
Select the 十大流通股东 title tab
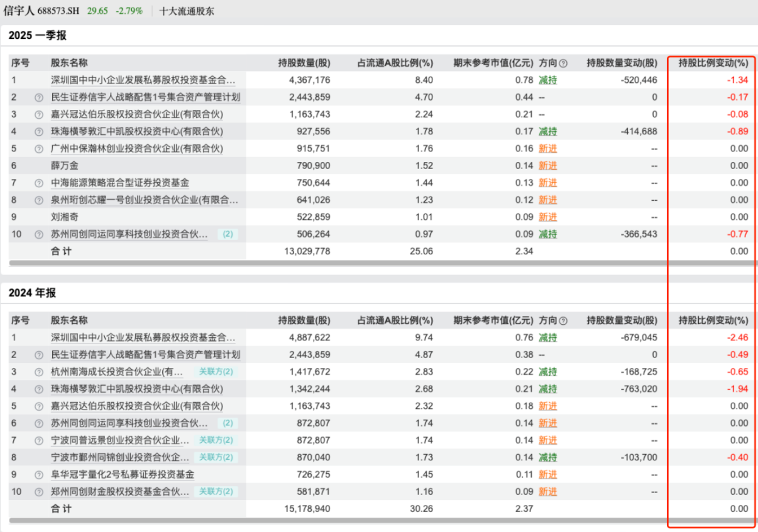(x=185, y=11)
